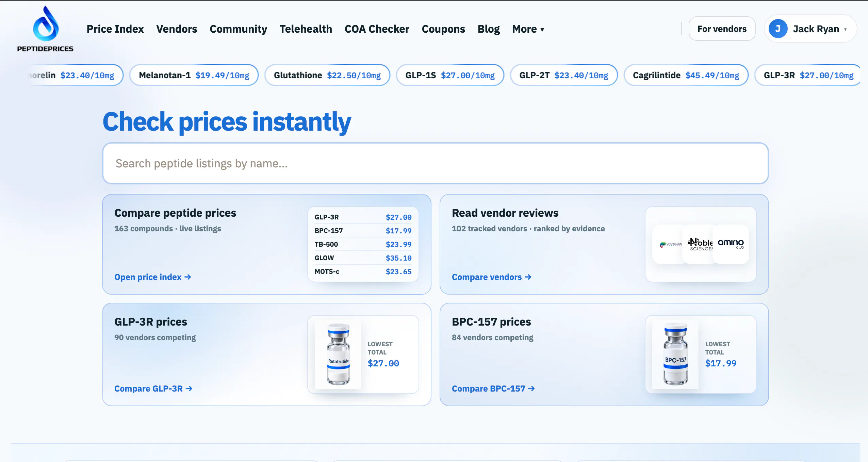This screenshot has width=868, height=462.
Task: Open the Jack Ryan account dropdown
Action: (810, 29)
